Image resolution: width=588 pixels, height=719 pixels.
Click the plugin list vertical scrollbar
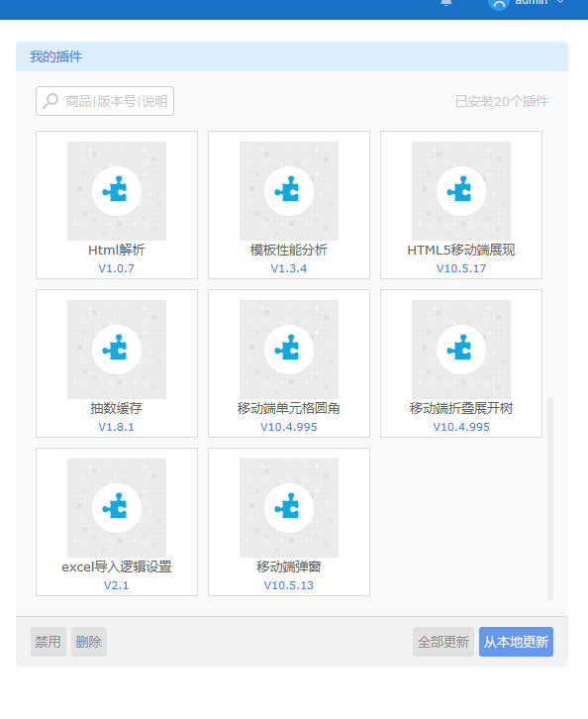pyautogui.click(x=550, y=498)
